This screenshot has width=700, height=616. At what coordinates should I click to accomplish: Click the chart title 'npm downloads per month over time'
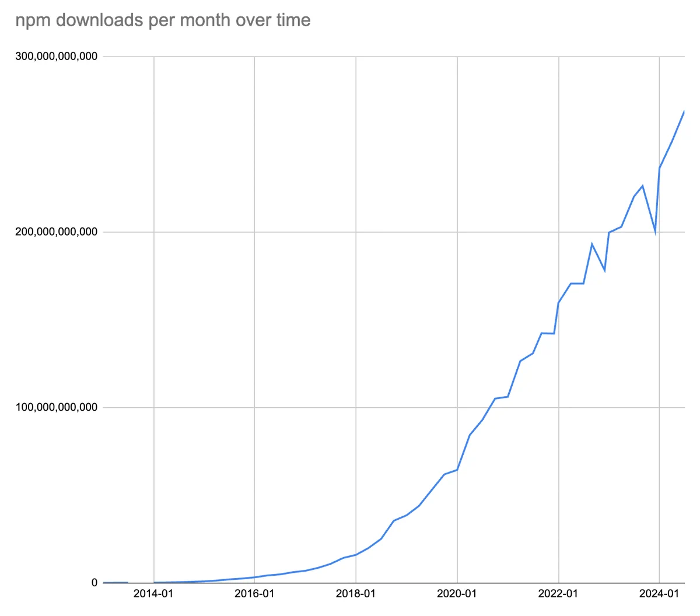coord(163,20)
